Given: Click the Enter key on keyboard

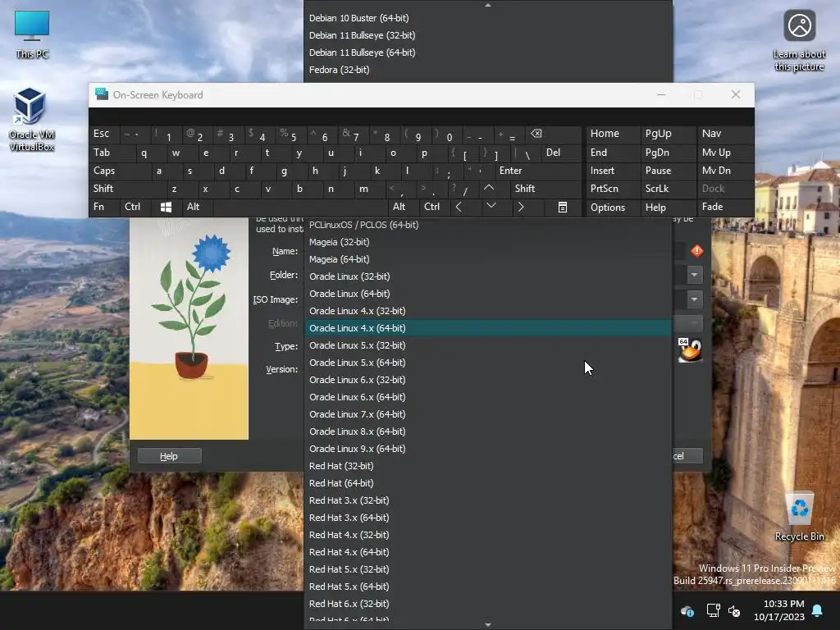Looking at the screenshot, I should pos(538,171).
